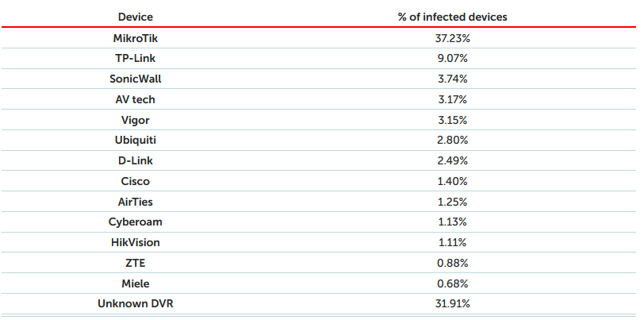
Task: Click the ZTE device cell
Action: [x=136, y=263]
